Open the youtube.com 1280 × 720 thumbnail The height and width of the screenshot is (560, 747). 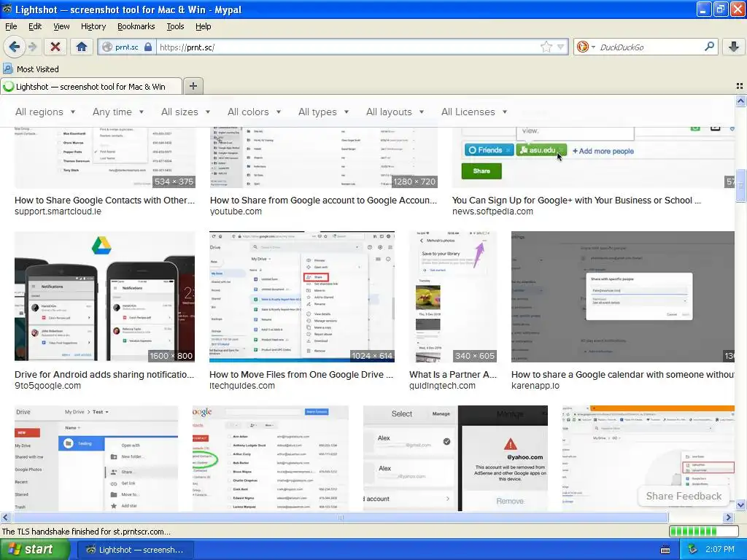click(323, 157)
